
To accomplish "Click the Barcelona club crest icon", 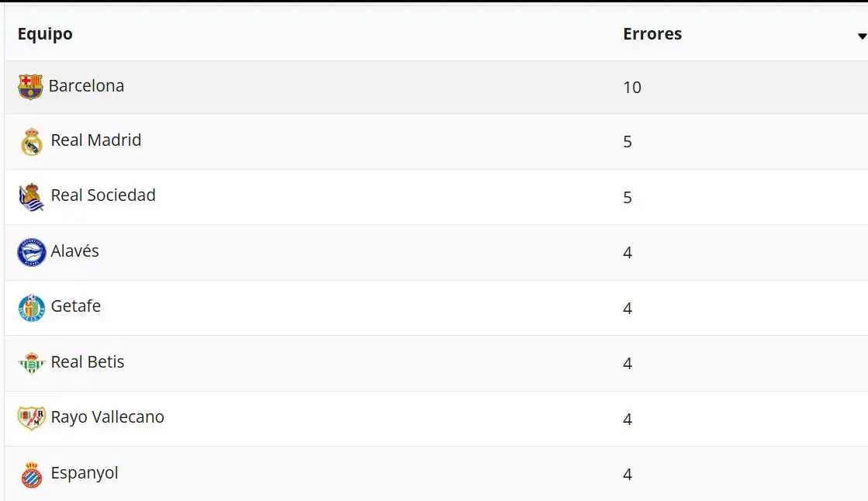I will tap(30, 87).
